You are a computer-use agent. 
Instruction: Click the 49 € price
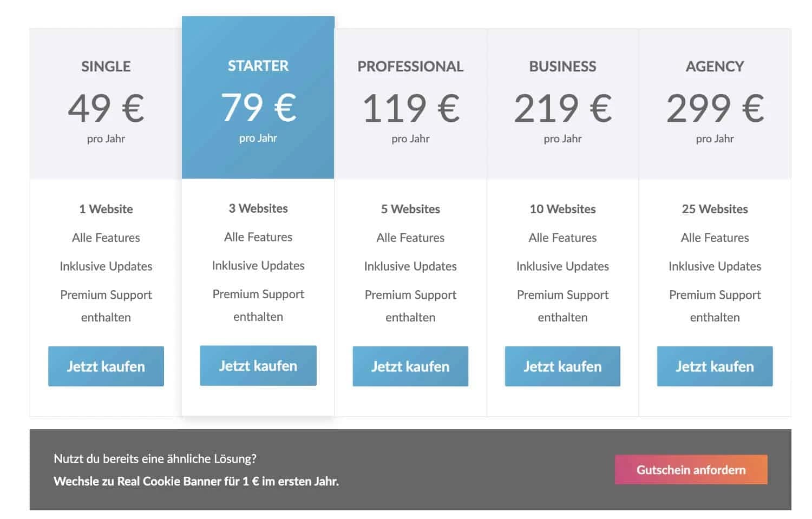[106, 108]
